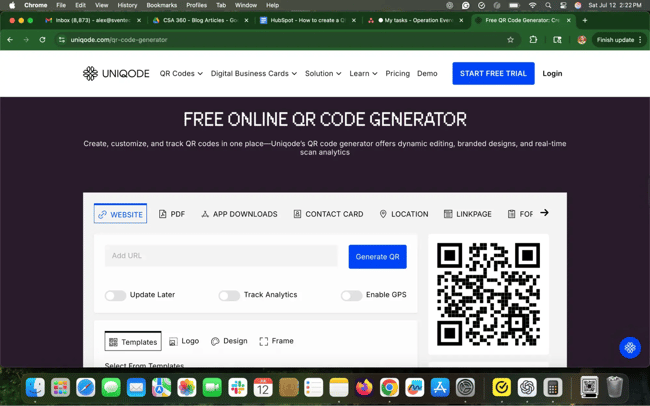The width and height of the screenshot is (650, 406).
Task: Open the Pricing page link
Action: coord(397,73)
